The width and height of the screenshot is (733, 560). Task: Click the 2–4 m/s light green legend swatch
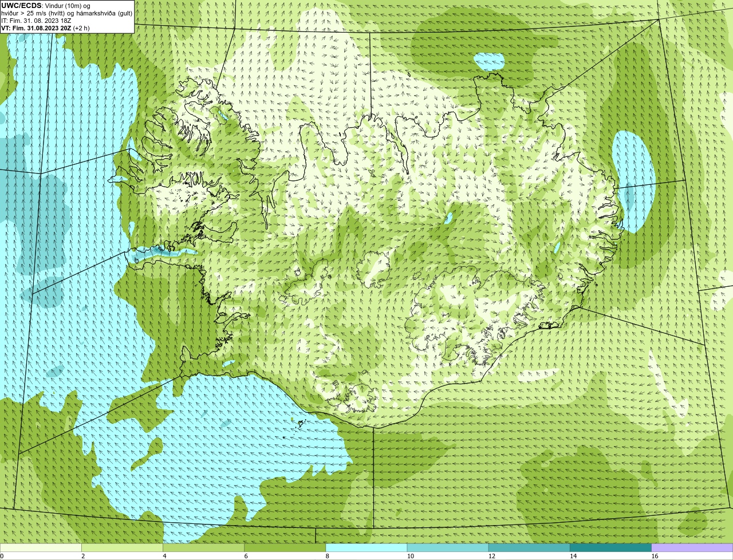(x=122, y=547)
